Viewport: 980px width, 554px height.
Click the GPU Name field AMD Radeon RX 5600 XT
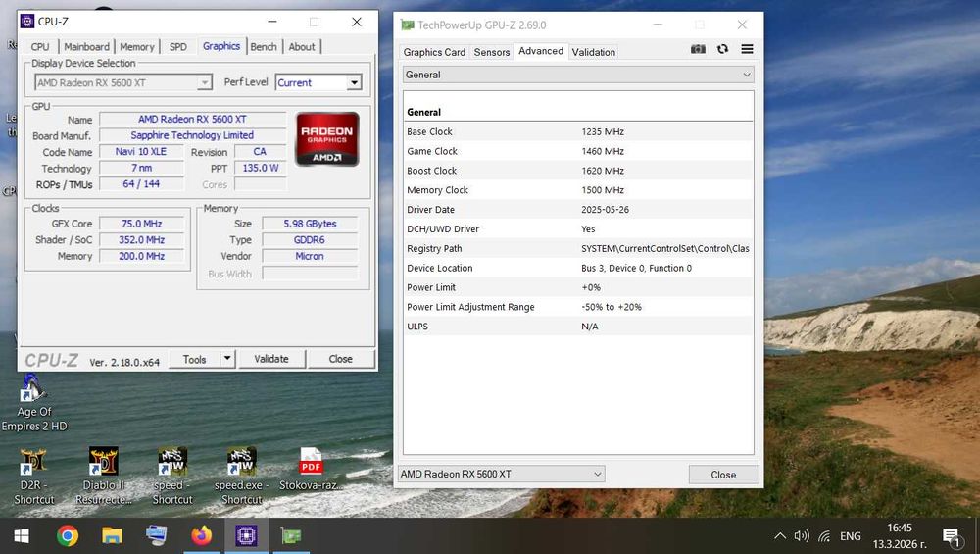click(192, 119)
